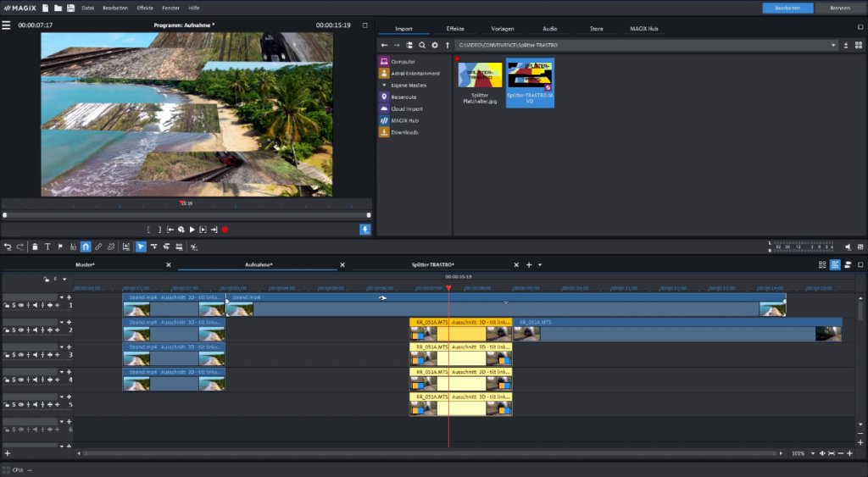Click the cut/split razor icon
868x477 pixels.
coord(73,247)
